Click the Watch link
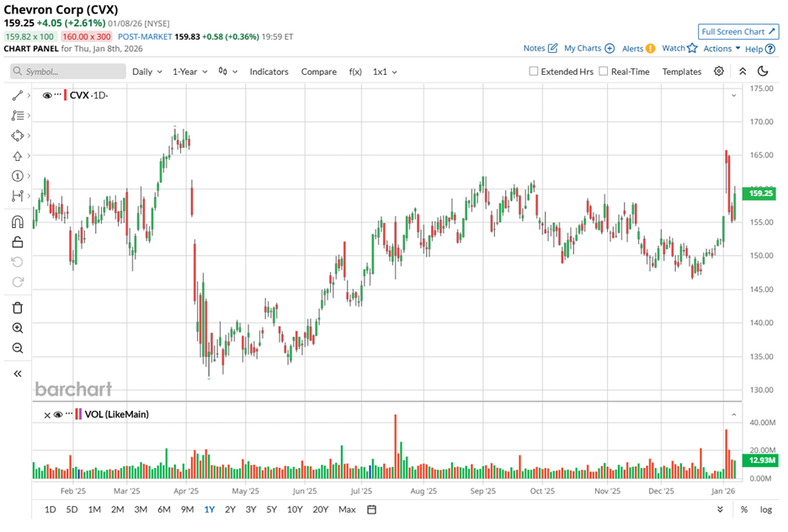Viewport: 788px width, 532px height. (x=674, y=48)
